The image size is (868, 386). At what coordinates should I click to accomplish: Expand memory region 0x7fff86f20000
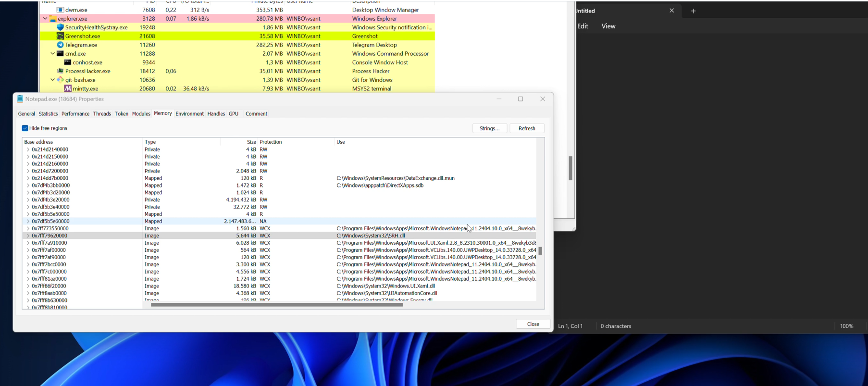(28, 286)
